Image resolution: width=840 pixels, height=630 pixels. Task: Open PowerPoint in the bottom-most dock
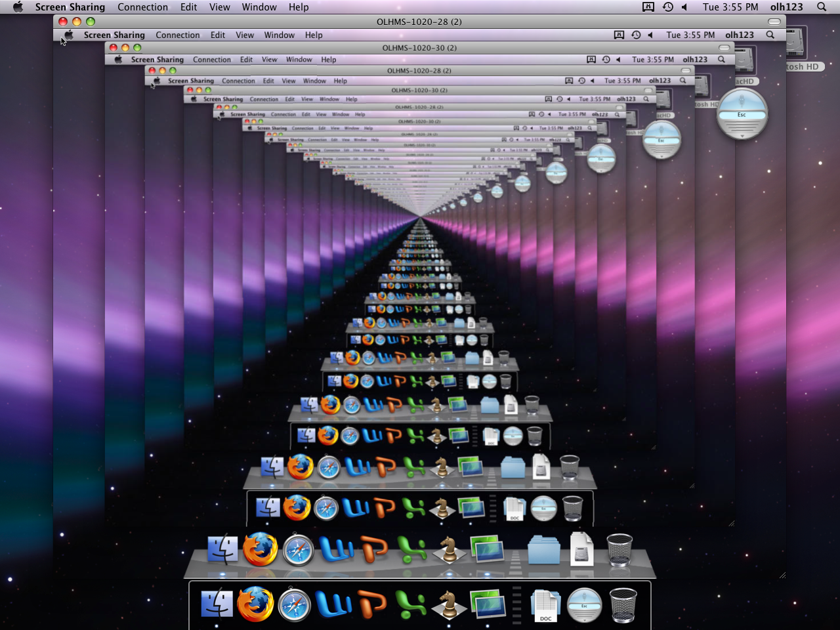click(x=372, y=604)
